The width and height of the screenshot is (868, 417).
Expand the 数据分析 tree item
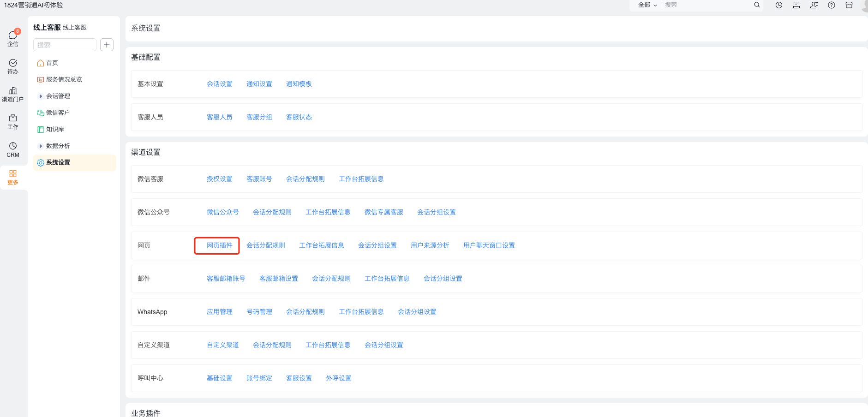[x=41, y=146]
